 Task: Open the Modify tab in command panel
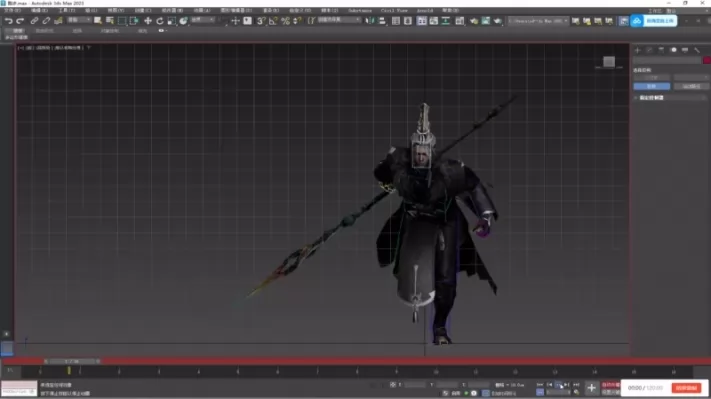click(x=649, y=50)
